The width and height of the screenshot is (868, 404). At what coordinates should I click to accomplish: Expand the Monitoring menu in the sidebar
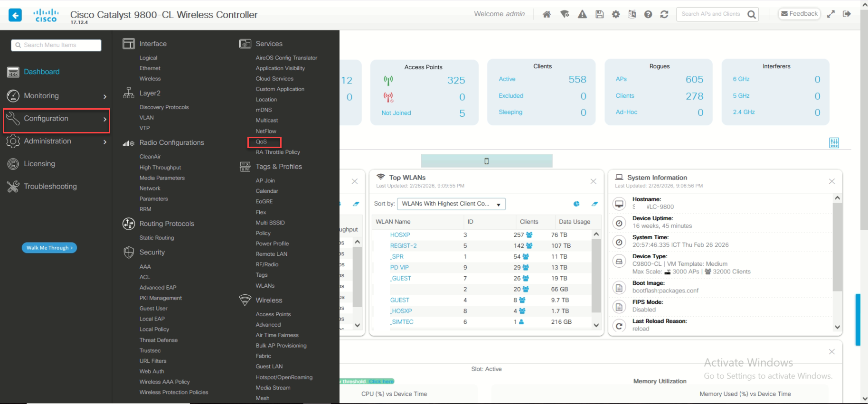[57, 96]
